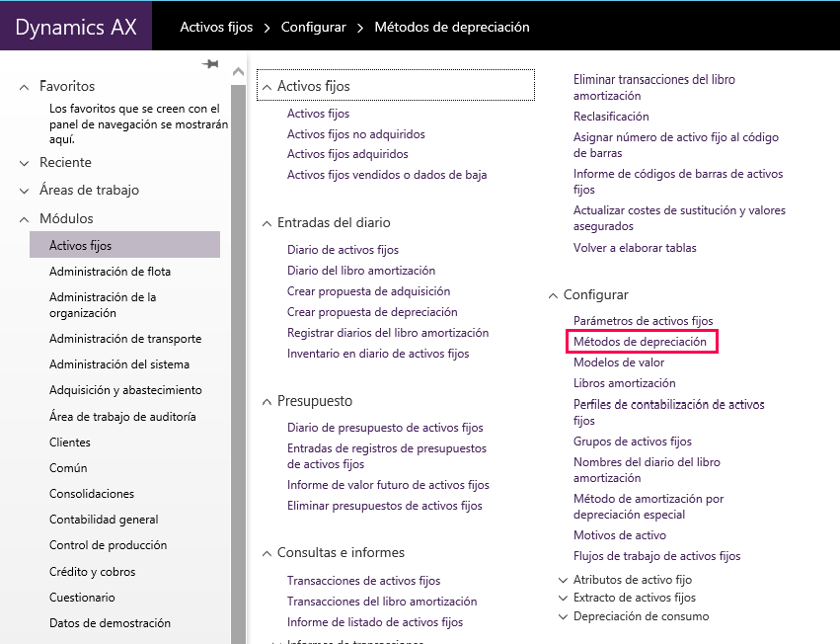Open Contabilidad general module
This screenshot has height=644, width=840.
(104, 520)
